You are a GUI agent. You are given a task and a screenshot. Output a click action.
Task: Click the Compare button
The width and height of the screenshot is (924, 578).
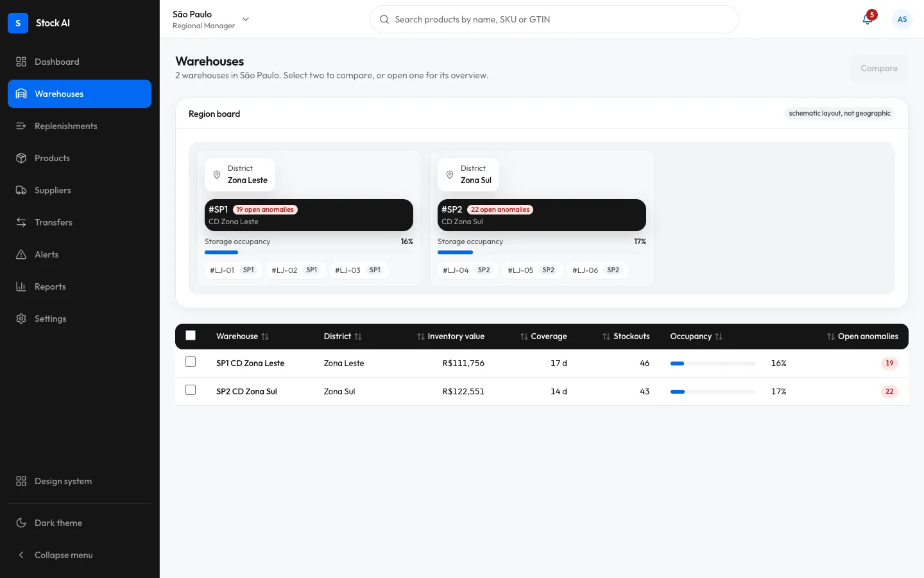(879, 68)
